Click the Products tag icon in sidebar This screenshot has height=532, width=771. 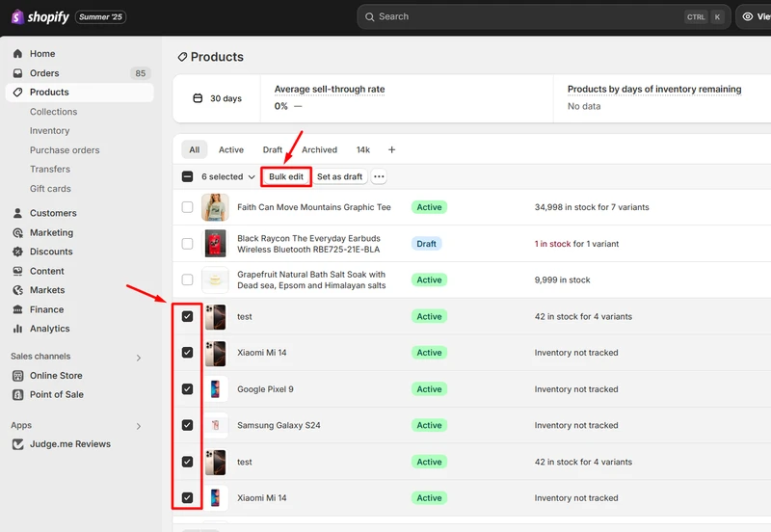pos(17,93)
